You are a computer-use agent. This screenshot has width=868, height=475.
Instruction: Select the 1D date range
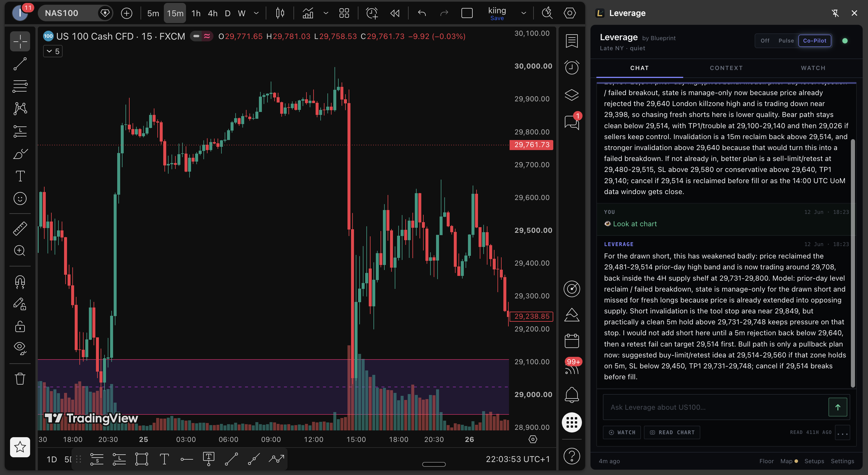click(52, 459)
